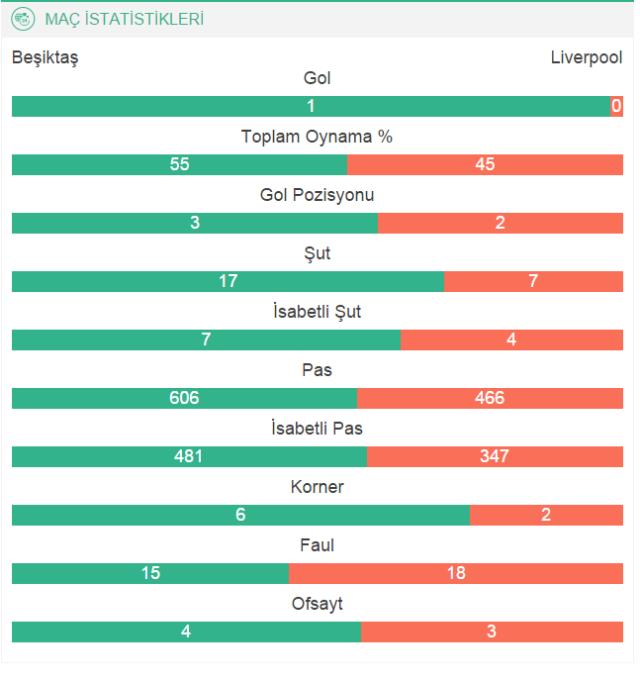The height and width of the screenshot is (679, 640).
Task: Click the Toplam Oynama % label
Action: (317, 137)
